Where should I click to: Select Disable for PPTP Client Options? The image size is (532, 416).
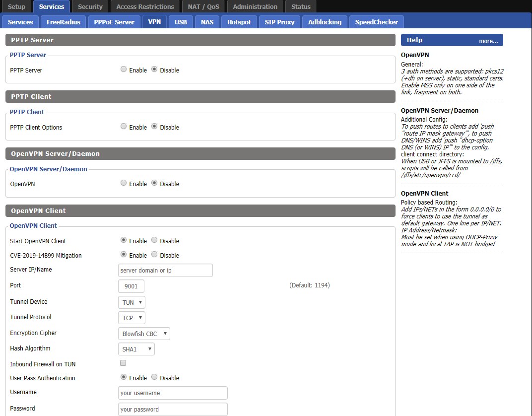click(x=154, y=126)
